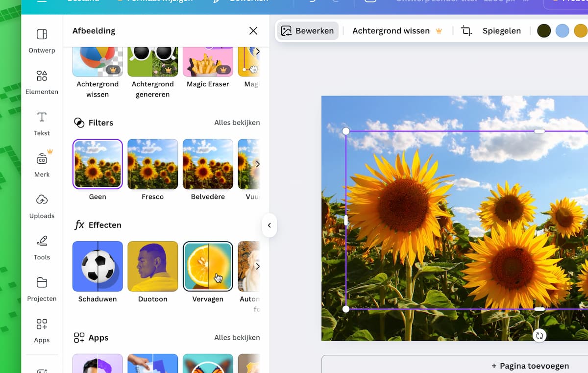Click Spiegelen in the image toolbar
This screenshot has width=588, height=373.
(x=501, y=31)
